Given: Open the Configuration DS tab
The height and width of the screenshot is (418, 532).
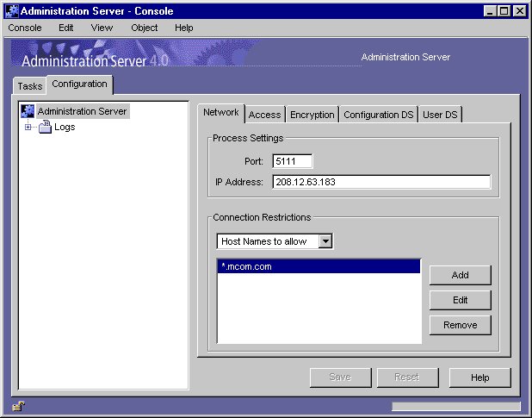Looking at the screenshot, I should click(379, 115).
